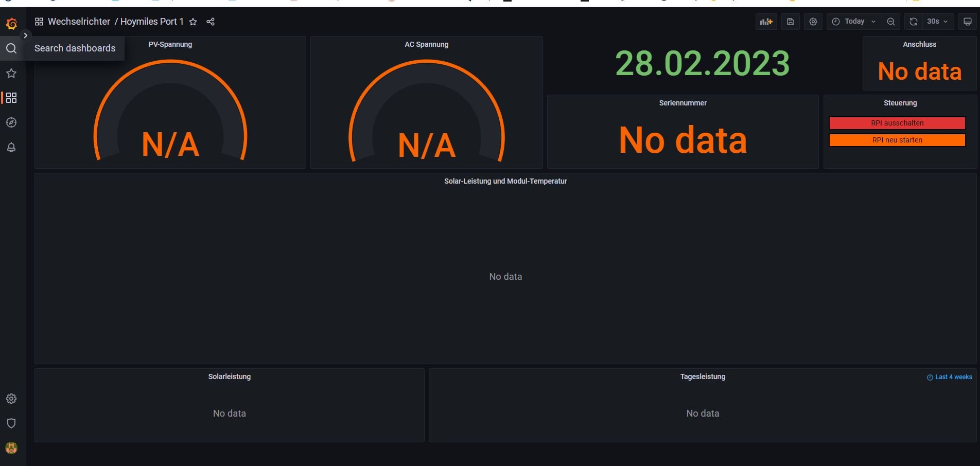Open the Search dashboards magnifier icon
This screenshot has height=466, width=980.
click(x=11, y=48)
